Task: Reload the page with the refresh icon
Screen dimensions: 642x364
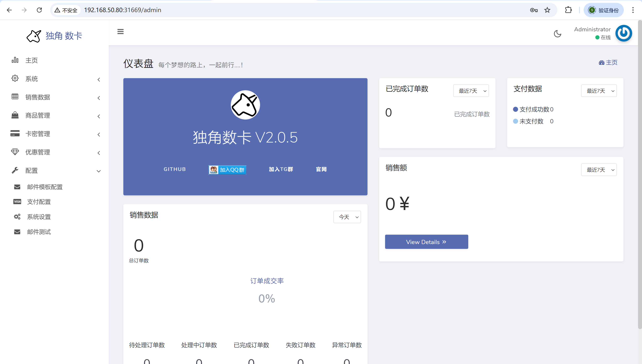Action: coord(39,10)
